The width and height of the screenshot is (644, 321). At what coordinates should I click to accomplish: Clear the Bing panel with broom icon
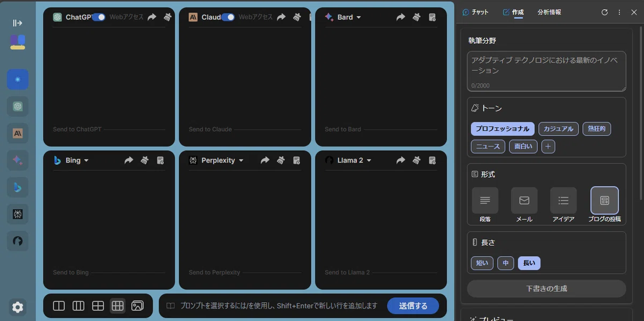[144, 160]
